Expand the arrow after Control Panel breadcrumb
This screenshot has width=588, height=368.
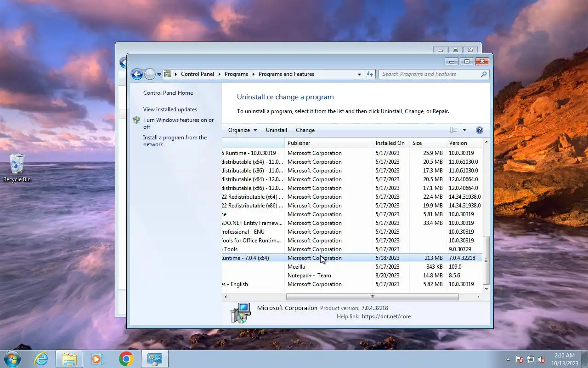[220, 74]
